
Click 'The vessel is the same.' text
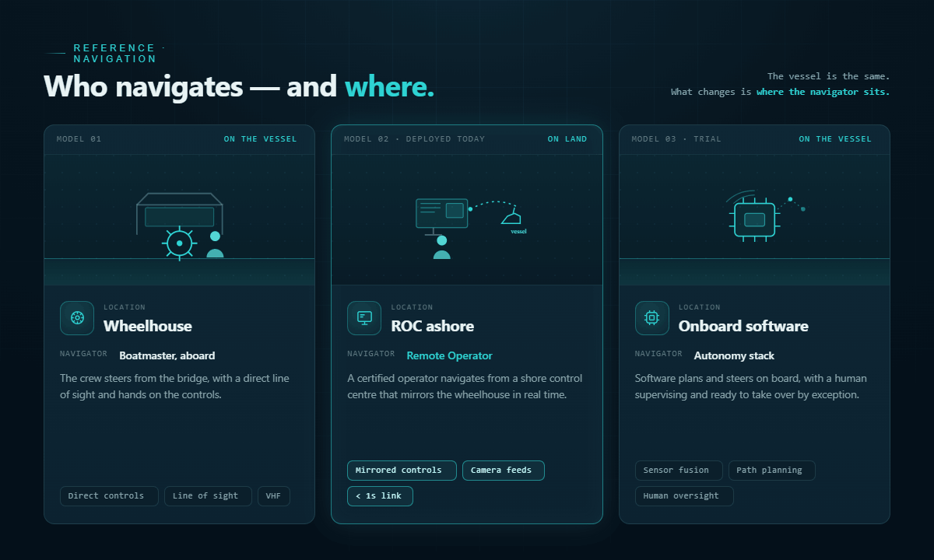click(x=828, y=76)
